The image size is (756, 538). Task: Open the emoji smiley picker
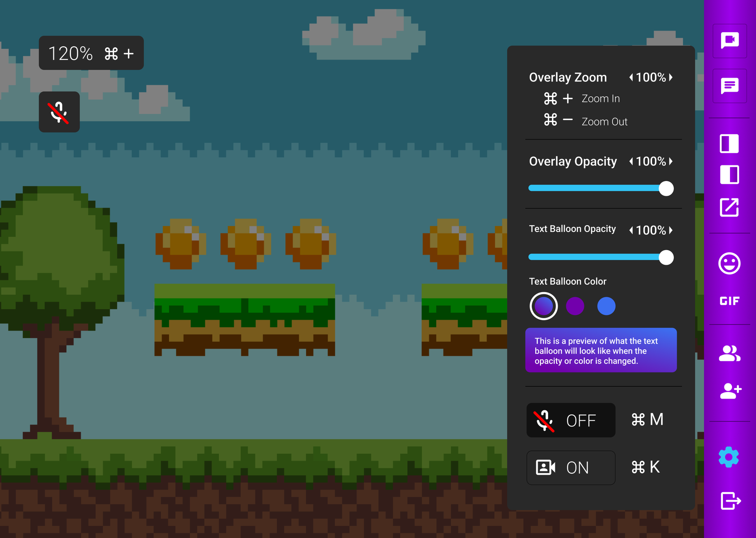[x=729, y=263]
